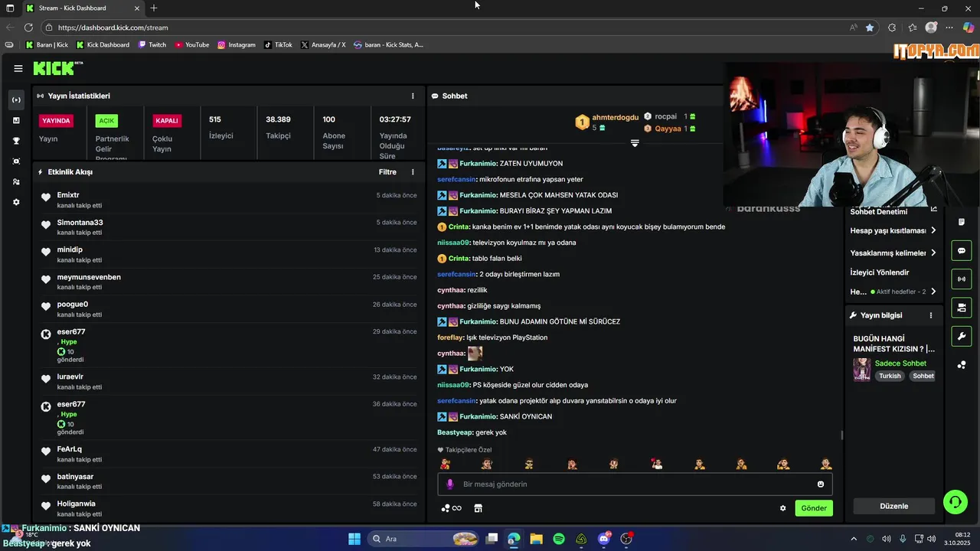Click the Düzenle button

point(893,507)
